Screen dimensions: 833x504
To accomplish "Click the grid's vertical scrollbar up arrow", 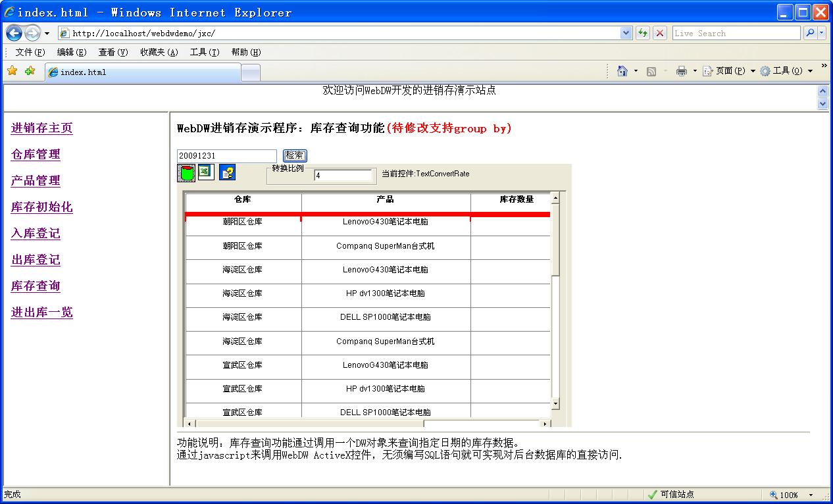I will tap(555, 198).
